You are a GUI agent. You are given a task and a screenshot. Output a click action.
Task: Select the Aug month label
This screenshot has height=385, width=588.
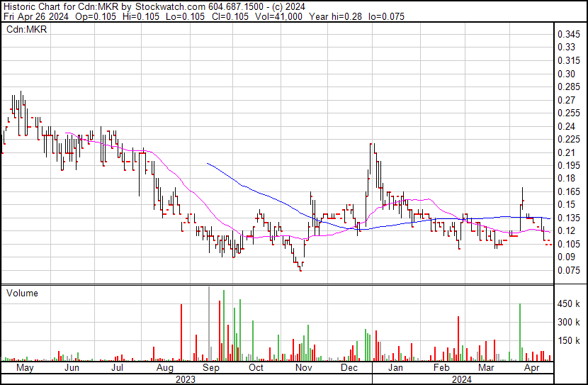(164, 367)
